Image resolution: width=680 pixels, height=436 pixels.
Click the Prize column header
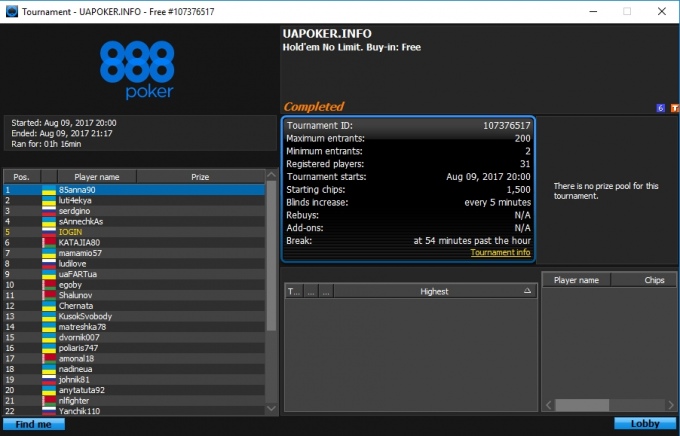coord(200,177)
